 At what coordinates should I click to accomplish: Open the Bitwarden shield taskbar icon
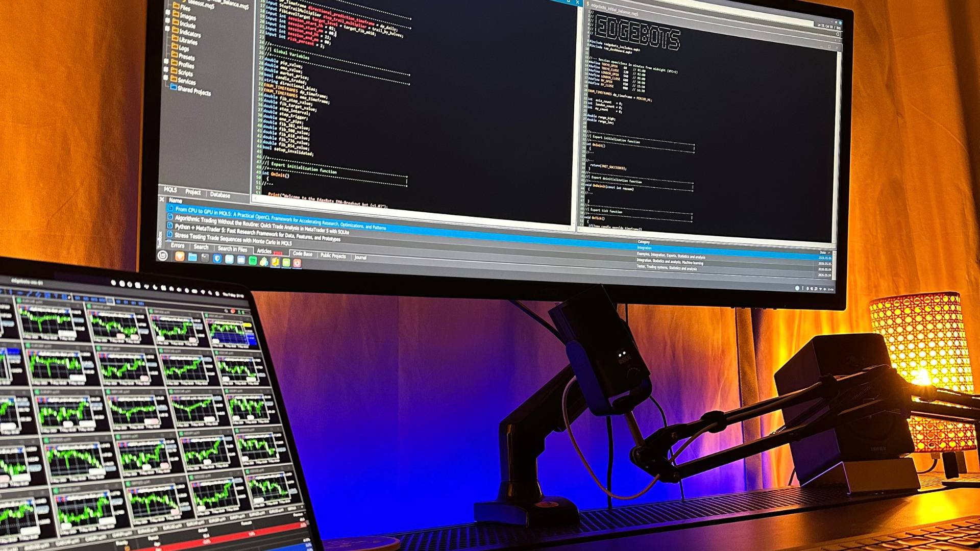pos(217,258)
